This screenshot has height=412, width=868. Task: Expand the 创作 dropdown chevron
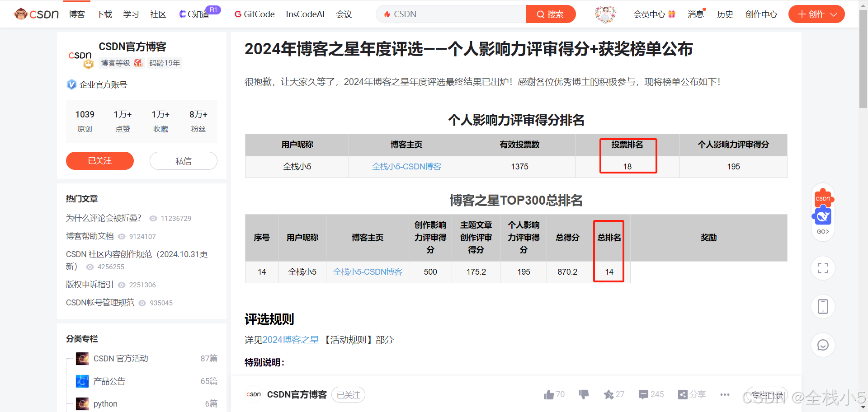(834, 14)
